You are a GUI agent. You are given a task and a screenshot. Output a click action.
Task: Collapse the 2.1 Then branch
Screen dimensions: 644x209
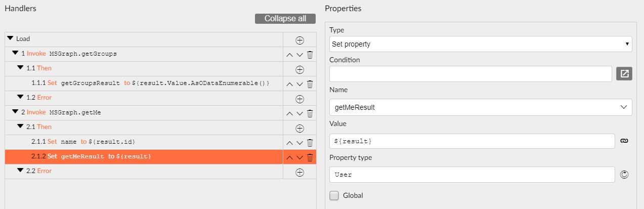20,127
